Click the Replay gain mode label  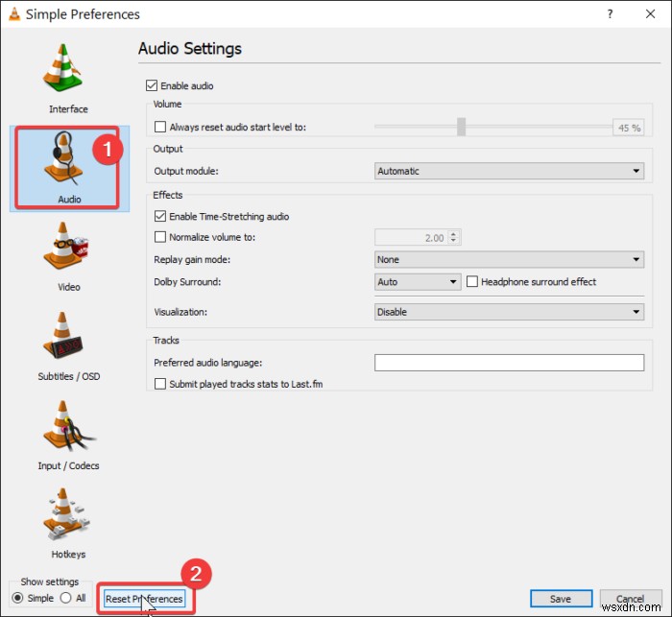click(x=192, y=260)
